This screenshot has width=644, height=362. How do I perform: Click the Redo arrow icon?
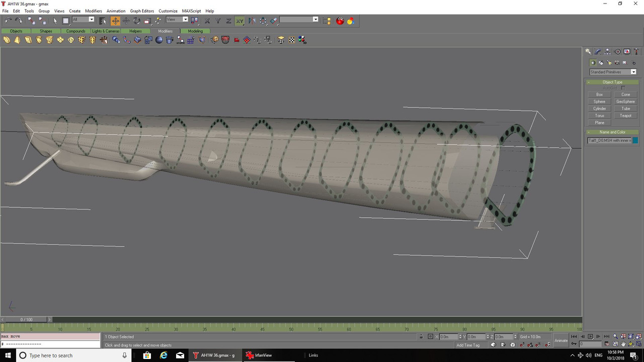[19, 21]
